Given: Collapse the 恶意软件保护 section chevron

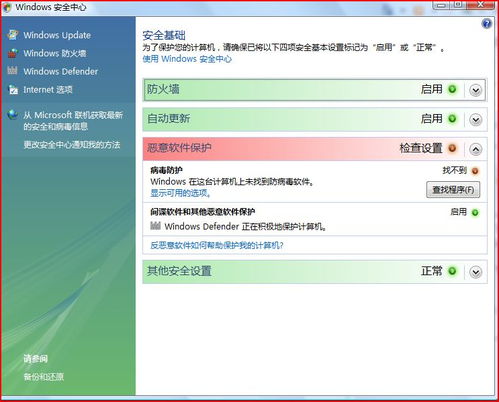Looking at the screenshot, I should point(476,149).
